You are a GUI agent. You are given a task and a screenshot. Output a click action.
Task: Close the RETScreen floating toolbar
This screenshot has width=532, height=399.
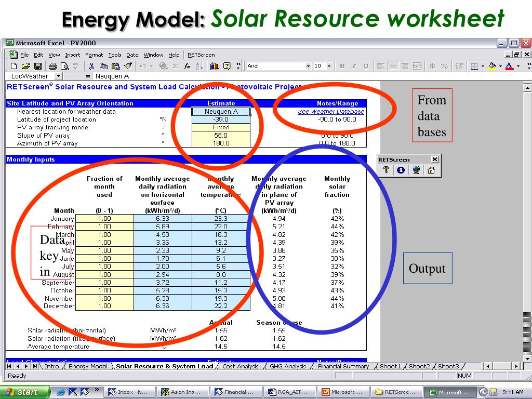click(435, 159)
